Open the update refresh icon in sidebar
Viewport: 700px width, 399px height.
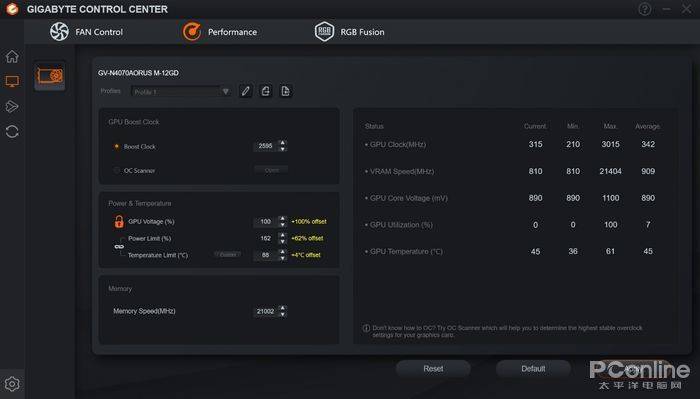[12, 131]
